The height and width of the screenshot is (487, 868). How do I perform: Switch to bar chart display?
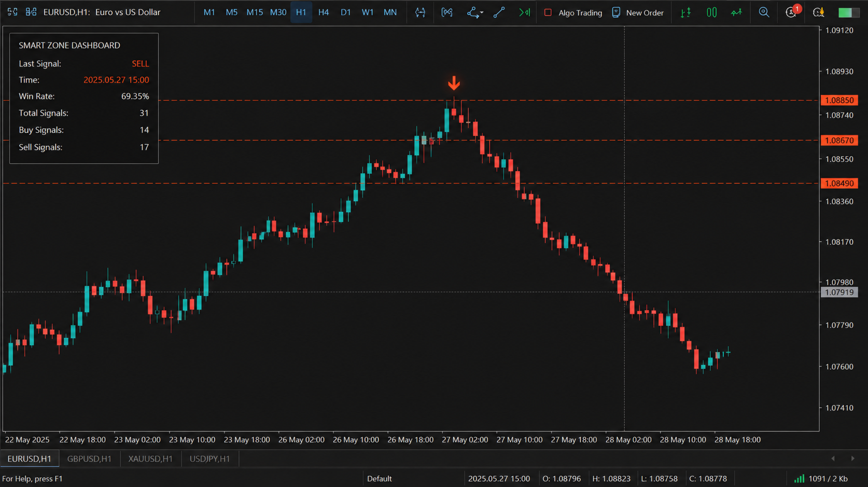685,12
